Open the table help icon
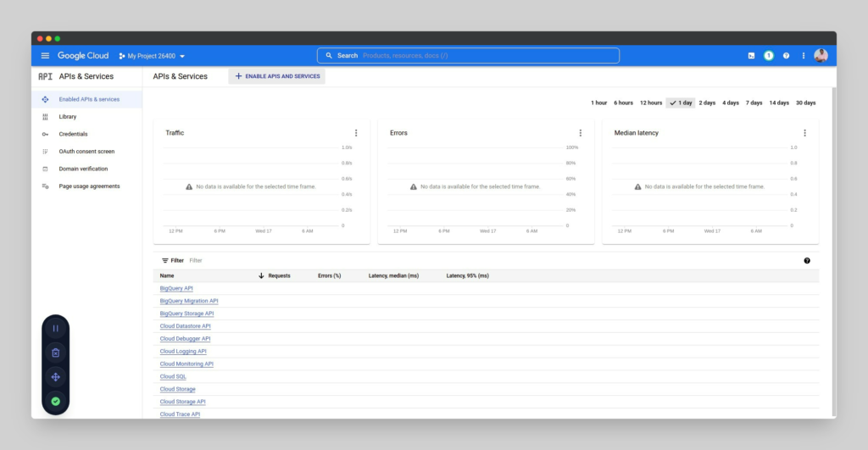Viewport: 868px width, 450px height. [x=807, y=261]
